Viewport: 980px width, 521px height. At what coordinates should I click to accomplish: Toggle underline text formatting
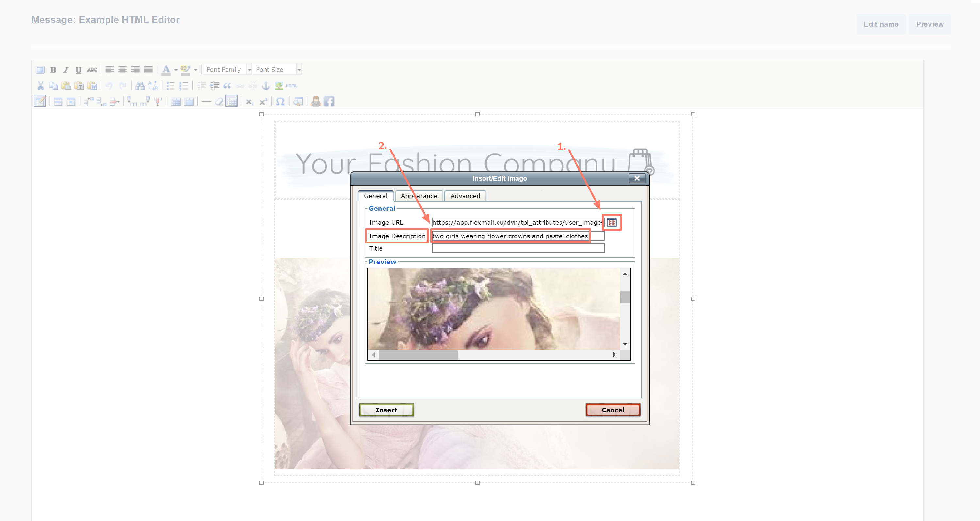78,70
